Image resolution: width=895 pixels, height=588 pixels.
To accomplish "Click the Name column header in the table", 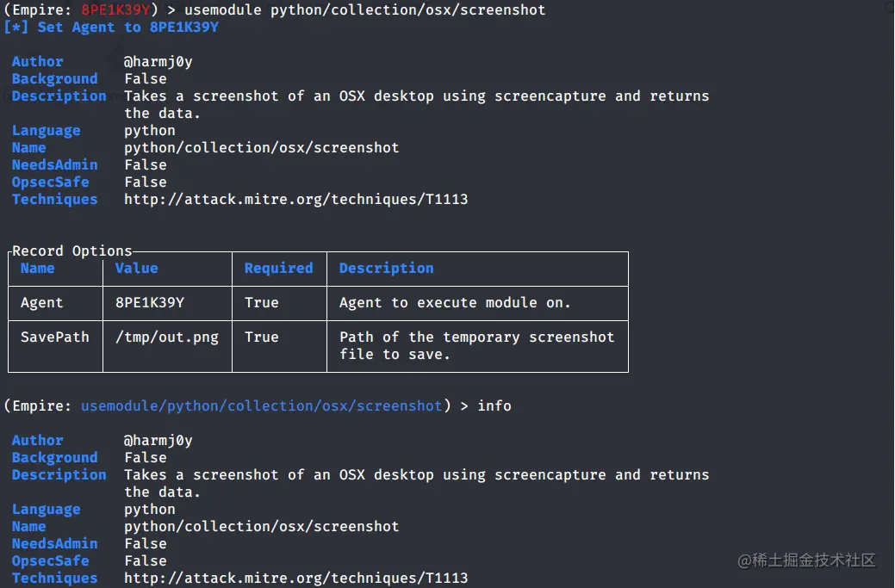I will [x=38, y=268].
